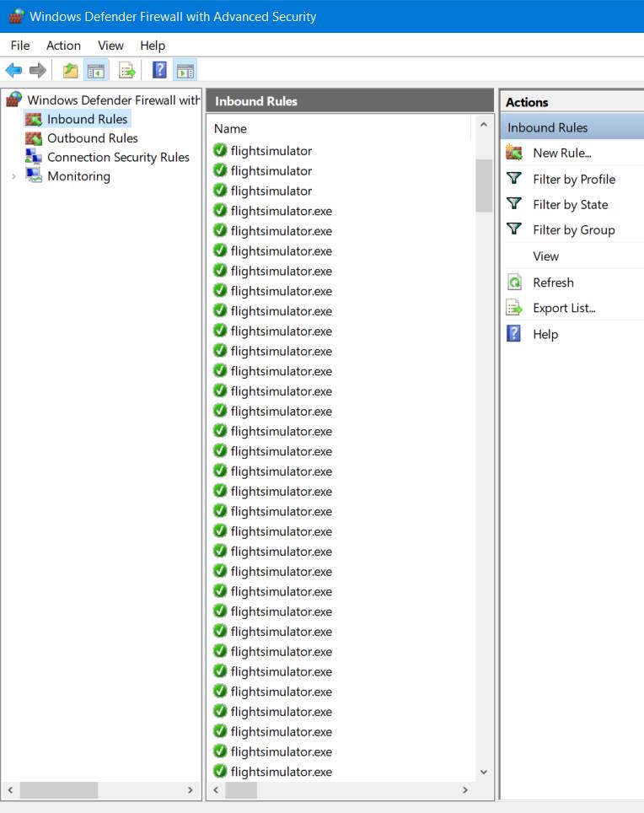Select the Windows Defender Firewall root node
Screen dimensions: 644x813
click(x=114, y=100)
